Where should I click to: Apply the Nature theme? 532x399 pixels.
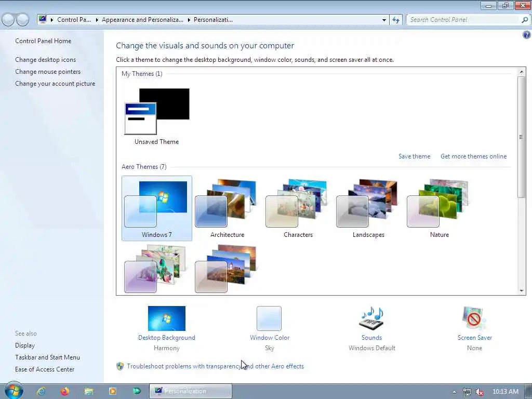click(439, 208)
